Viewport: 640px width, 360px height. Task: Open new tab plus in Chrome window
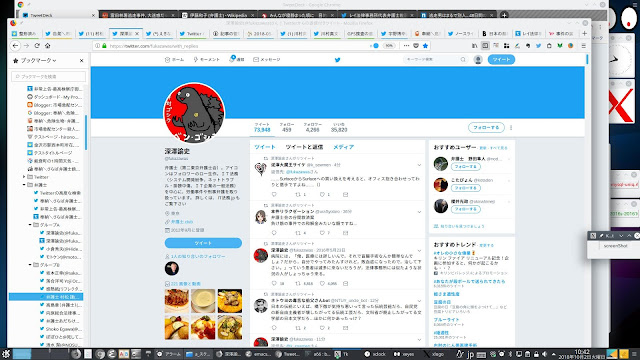click(504, 15)
